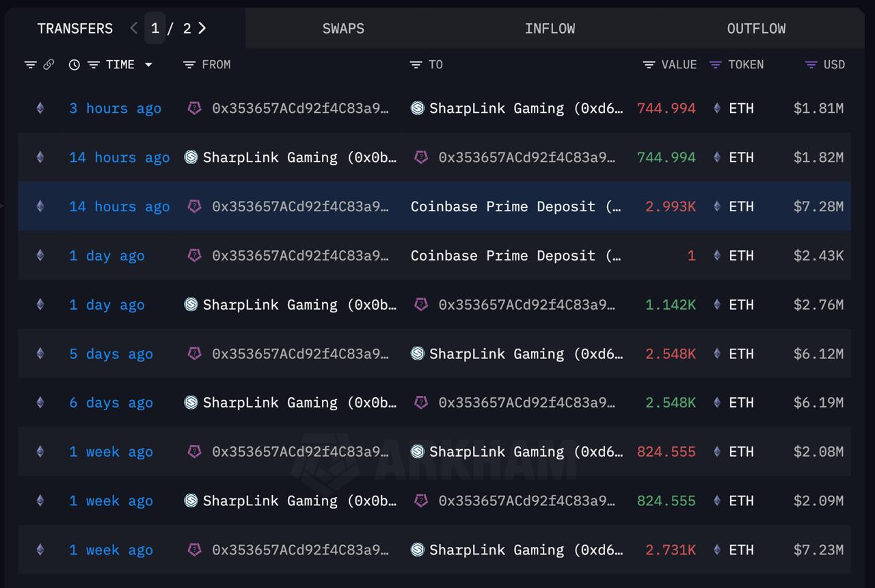
Task: Open '6 days ago' transaction link
Action: click(111, 403)
